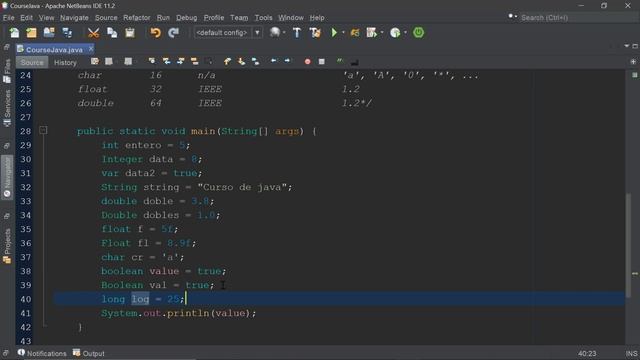
Task: Close the CourseJava.java tab
Action: point(91,49)
